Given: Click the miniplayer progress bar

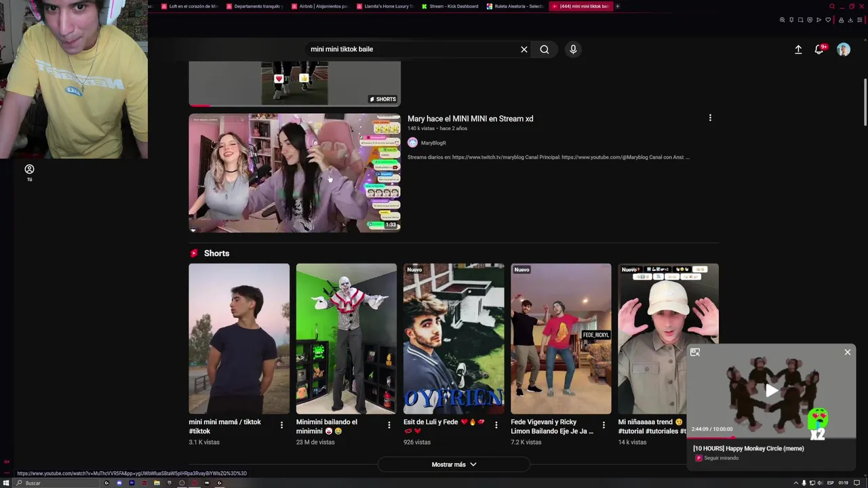Looking at the screenshot, I should [x=771, y=437].
